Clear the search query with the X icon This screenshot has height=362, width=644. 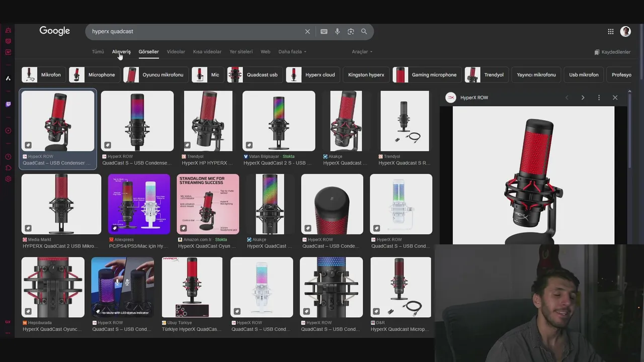click(x=307, y=31)
